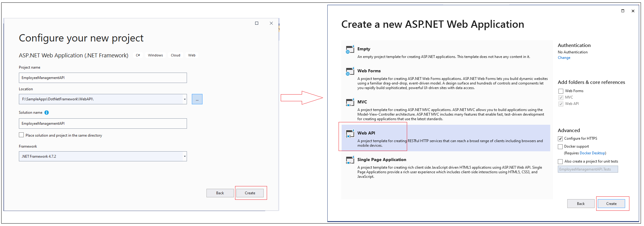Viewport: 644px width, 226px height.
Task: Click the Solution name input field
Action: 103,124
